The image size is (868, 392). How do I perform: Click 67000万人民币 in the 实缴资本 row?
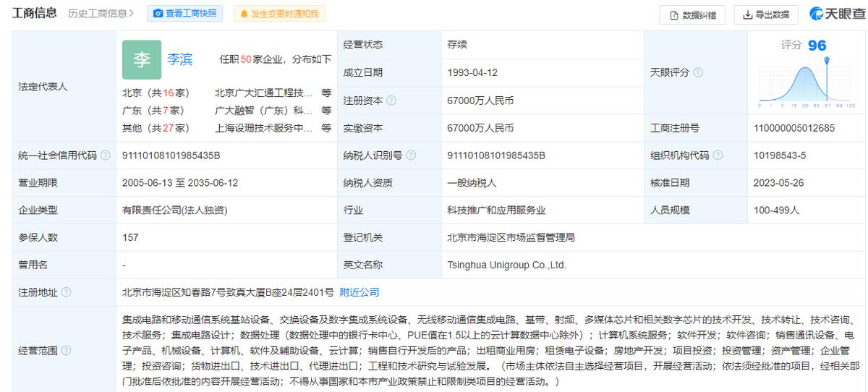pyautogui.click(x=480, y=128)
